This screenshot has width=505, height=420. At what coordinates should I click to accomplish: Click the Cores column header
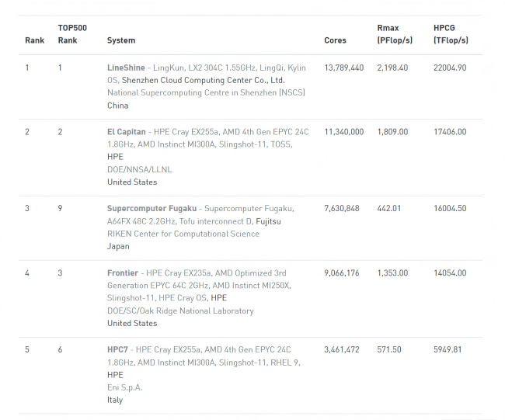pyautogui.click(x=335, y=40)
